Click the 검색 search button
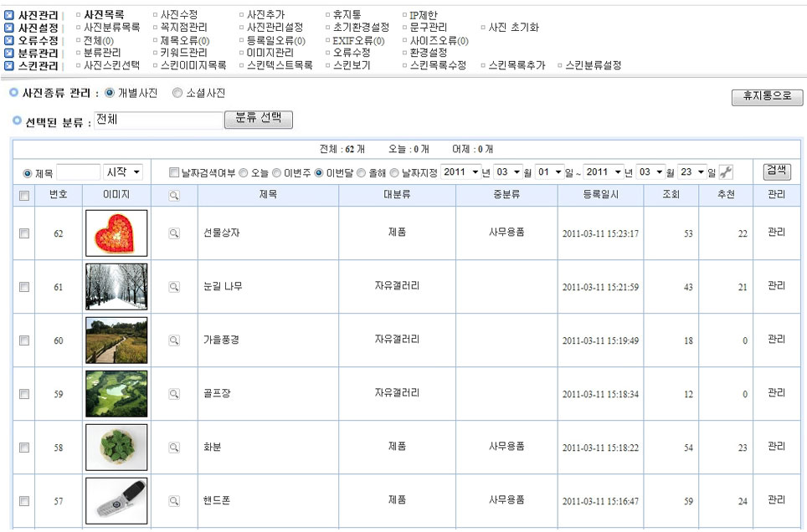The height and width of the screenshot is (532, 807). pos(777,171)
